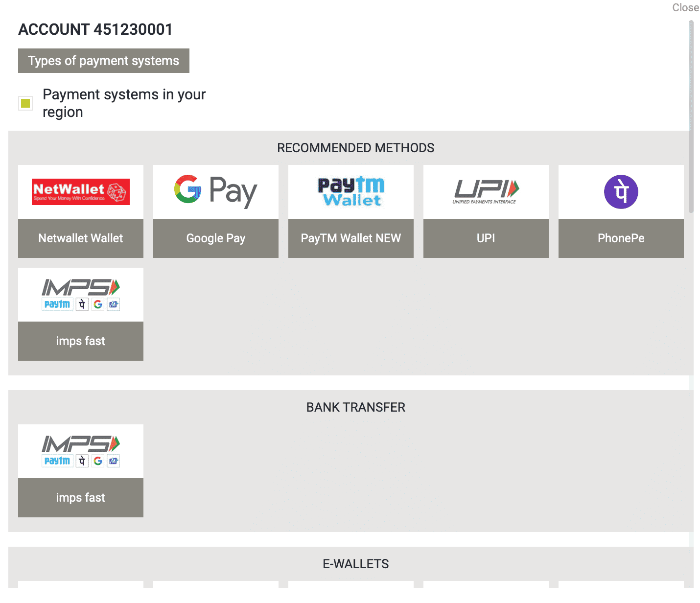The height and width of the screenshot is (603, 700).
Task: Click the PayTM Wallet NEW button
Action: tap(351, 238)
